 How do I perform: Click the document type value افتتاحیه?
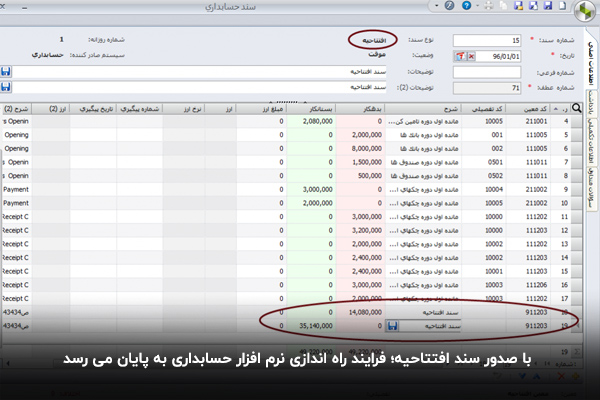(x=374, y=40)
